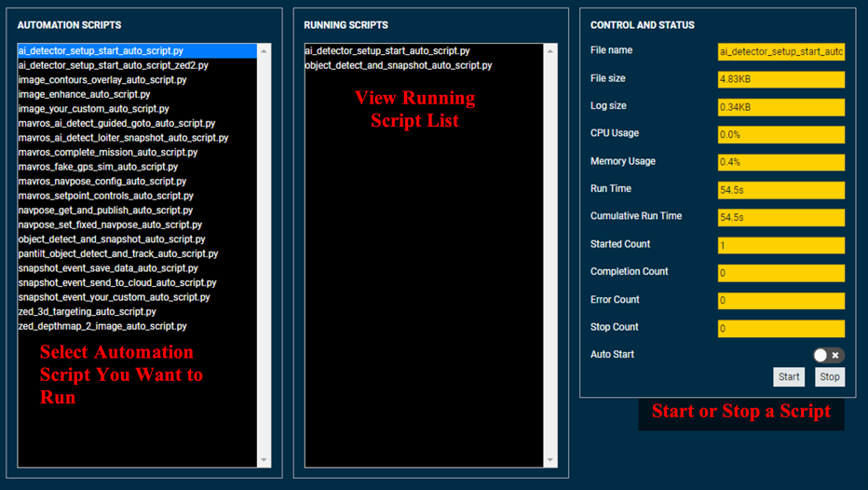Toggle the Auto Start switch
The image size is (868, 490).
point(828,355)
